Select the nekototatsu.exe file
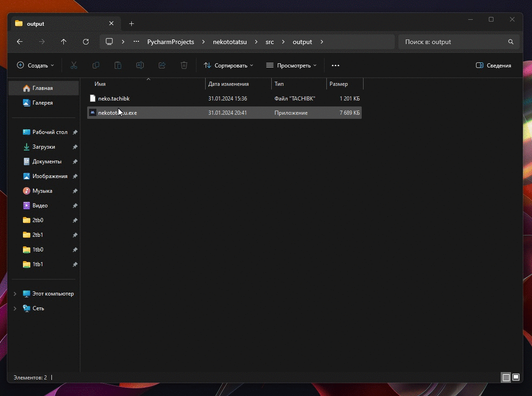Screen dimensions: 532x396 (224, 112)
